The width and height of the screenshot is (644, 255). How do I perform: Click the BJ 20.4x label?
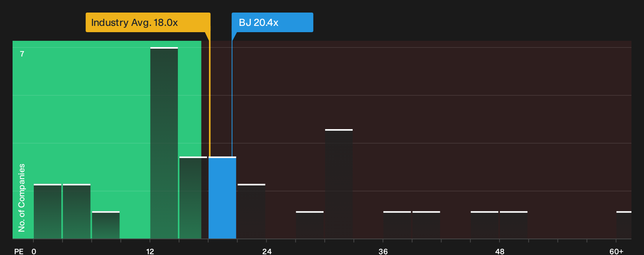coord(272,22)
